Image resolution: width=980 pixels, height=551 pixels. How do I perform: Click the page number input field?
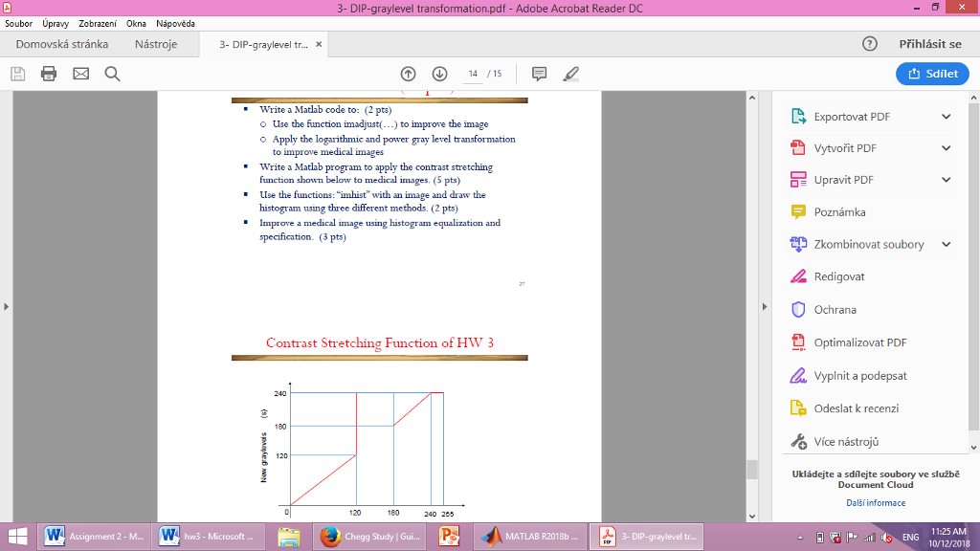473,74
